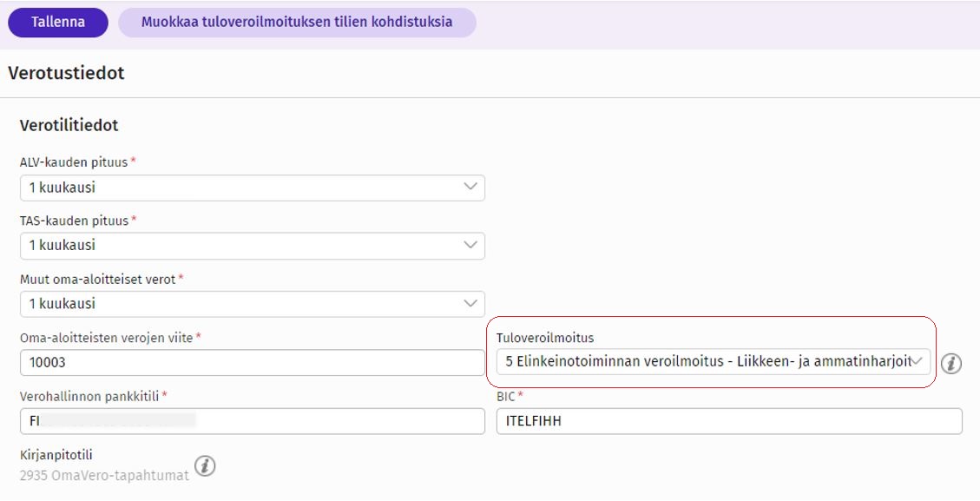Click the Tallenna save button
This screenshot has width=980, height=501.
click(58, 23)
